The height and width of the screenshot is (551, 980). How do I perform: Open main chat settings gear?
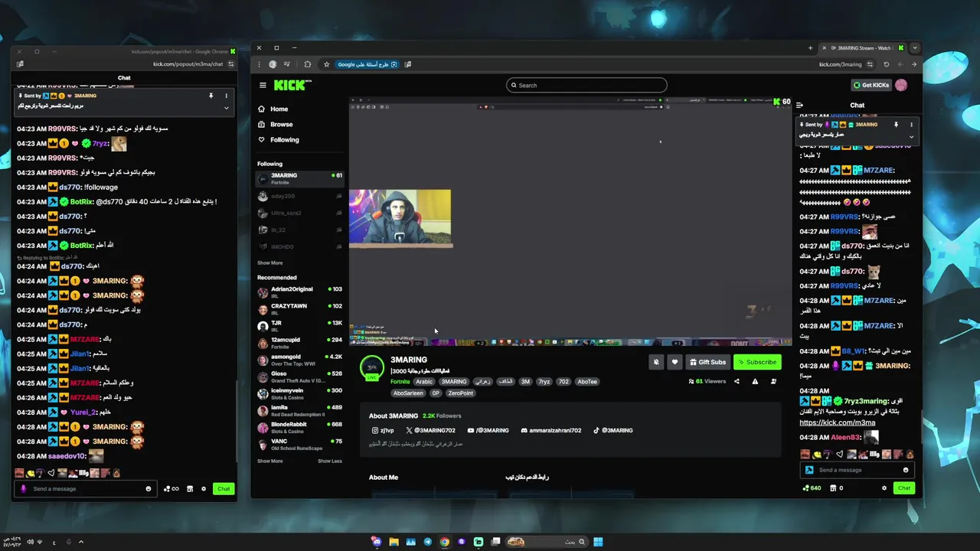pyautogui.click(x=884, y=487)
